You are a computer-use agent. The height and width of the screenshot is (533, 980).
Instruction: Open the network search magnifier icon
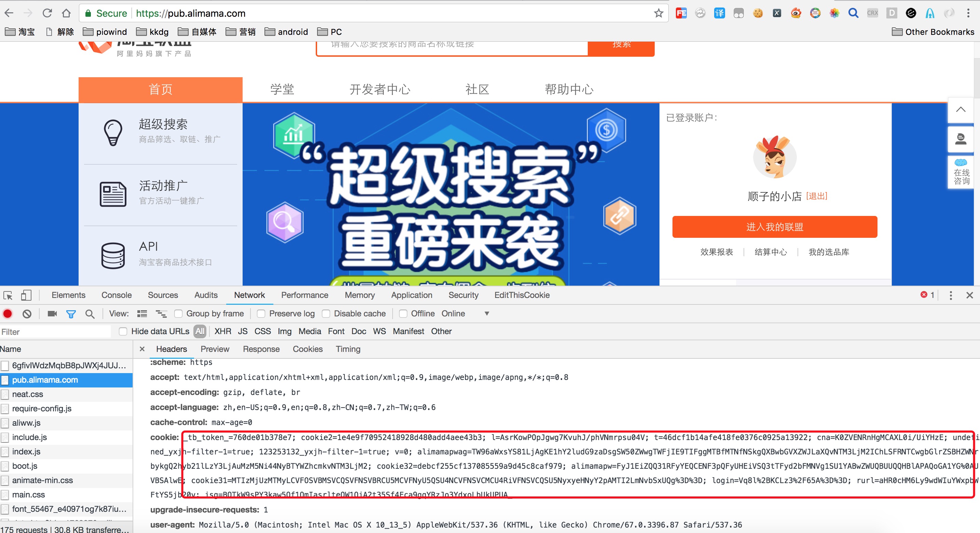(x=90, y=314)
